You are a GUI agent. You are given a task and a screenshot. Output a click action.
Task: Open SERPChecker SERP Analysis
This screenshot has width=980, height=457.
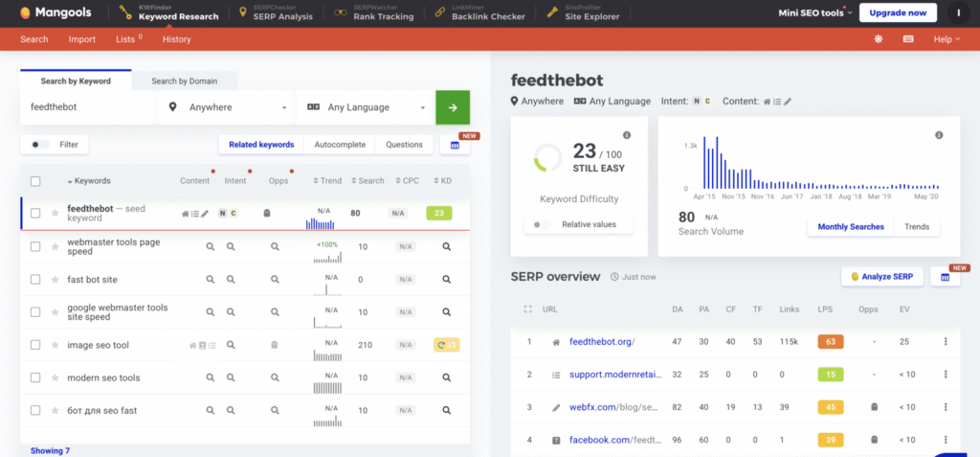click(276, 12)
